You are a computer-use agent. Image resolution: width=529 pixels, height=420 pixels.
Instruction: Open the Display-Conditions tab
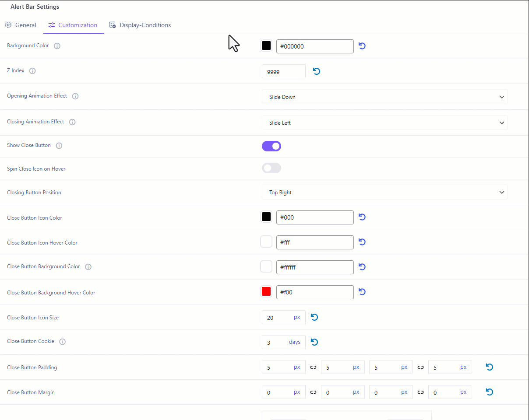pos(140,25)
